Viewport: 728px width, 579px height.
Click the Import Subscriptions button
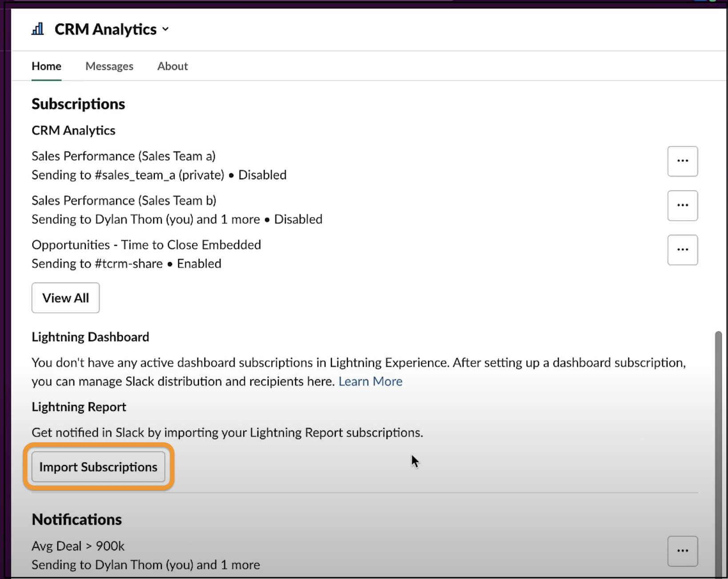(98, 467)
